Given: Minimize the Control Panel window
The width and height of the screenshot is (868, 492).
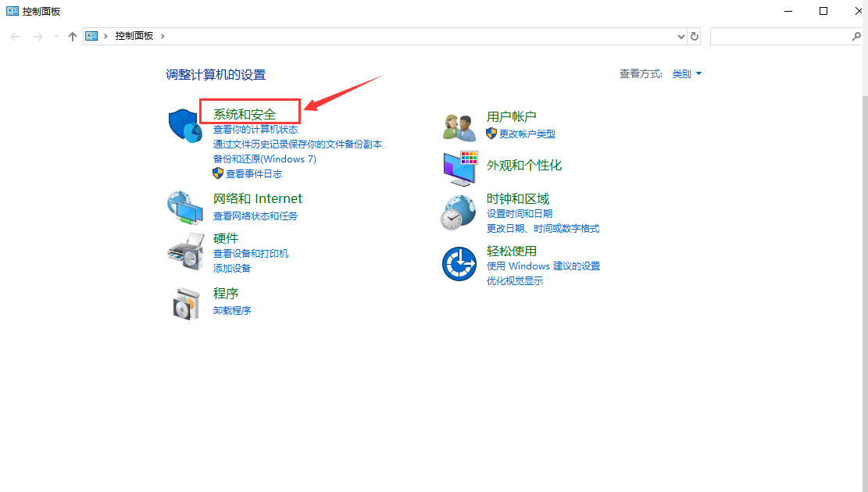Looking at the screenshot, I should pyautogui.click(x=788, y=11).
